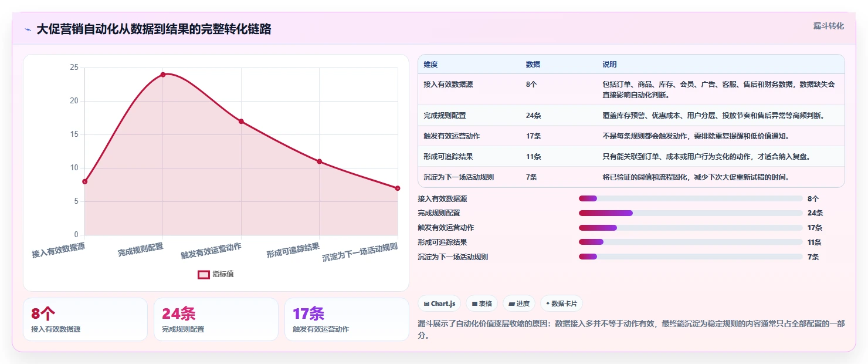Screen dimensions: 868x364
Task: Click the 漏斗转化 tag in the header
Action: (829, 26)
